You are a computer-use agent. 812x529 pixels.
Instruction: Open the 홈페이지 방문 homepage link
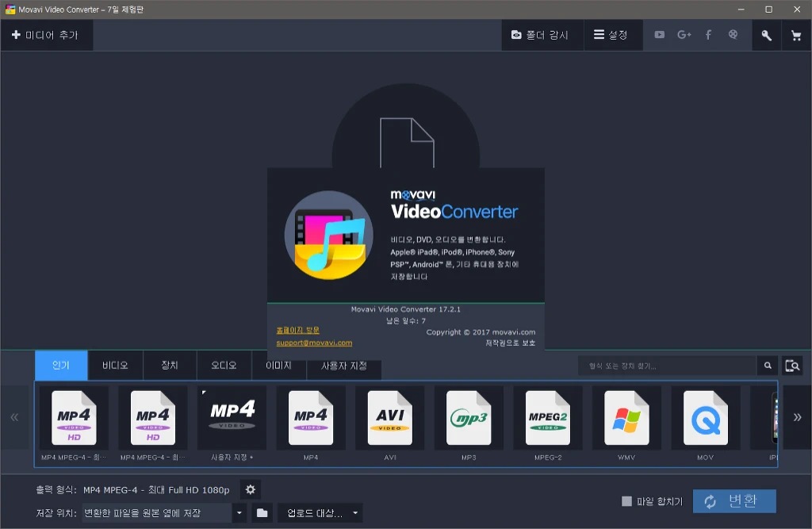pyautogui.click(x=298, y=330)
